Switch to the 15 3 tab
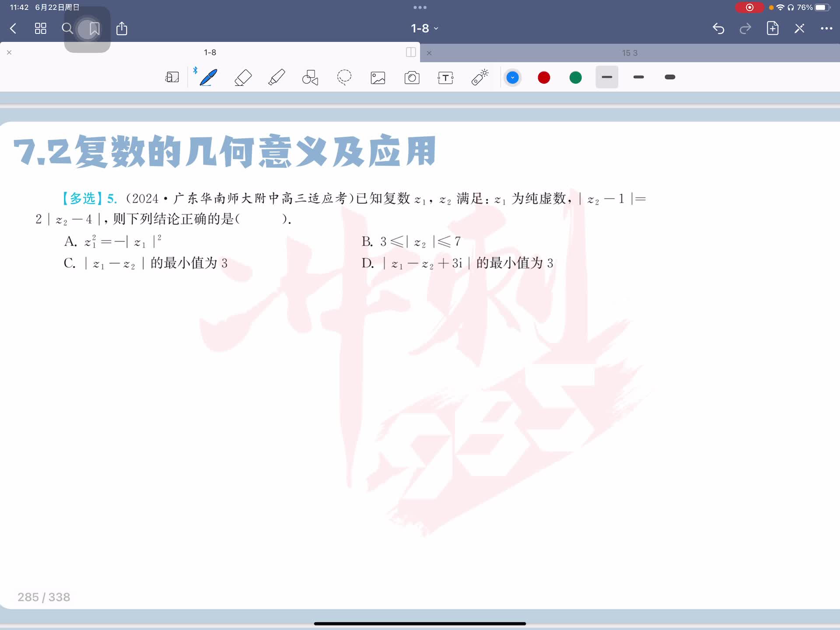The image size is (840, 630). [x=630, y=53]
